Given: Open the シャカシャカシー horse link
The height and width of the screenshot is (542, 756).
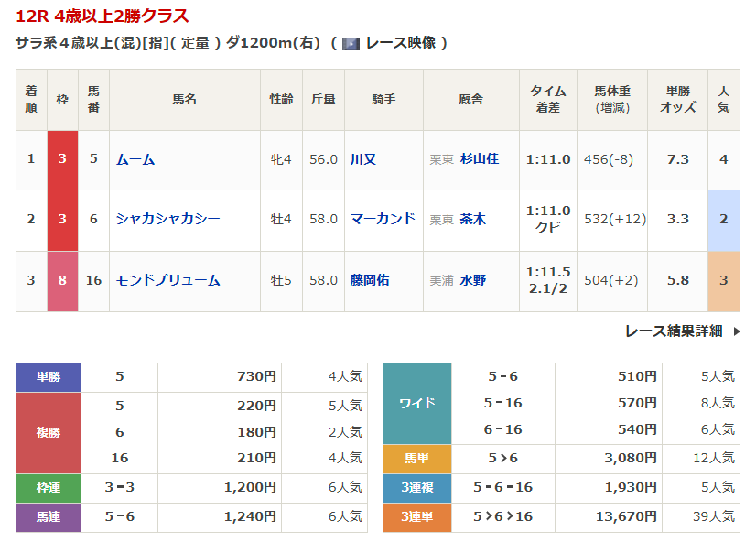Looking at the screenshot, I should pyautogui.click(x=167, y=219).
